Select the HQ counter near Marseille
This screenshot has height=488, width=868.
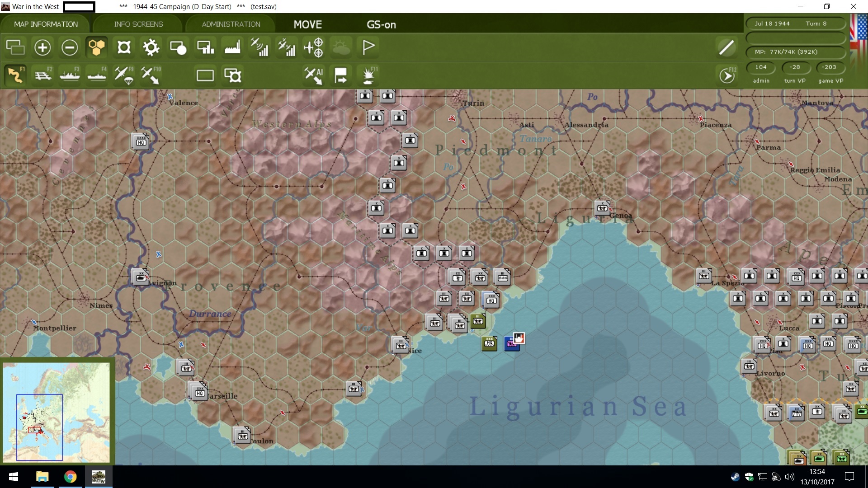[199, 392]
